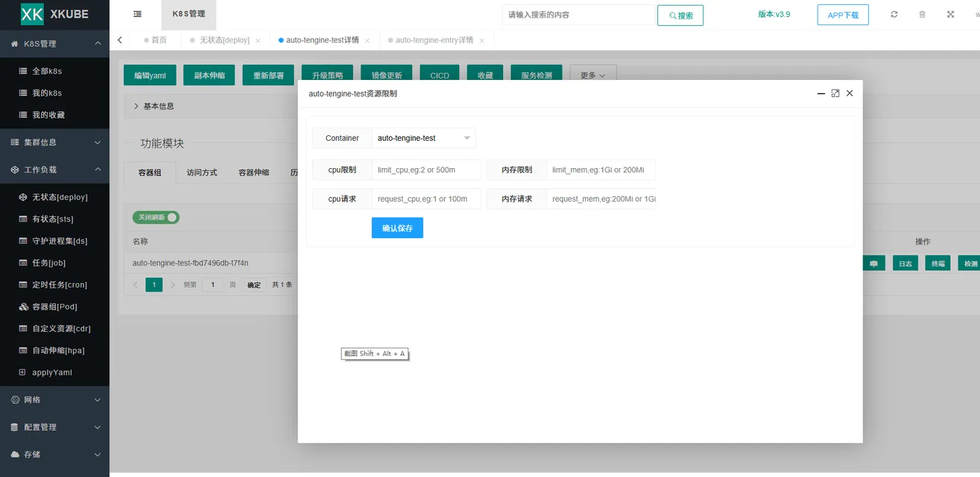Image resolution: width=980 pixels, height=477 pixels.
Task: Select the 访问方式 module tab
Action: tap(202, 172)
